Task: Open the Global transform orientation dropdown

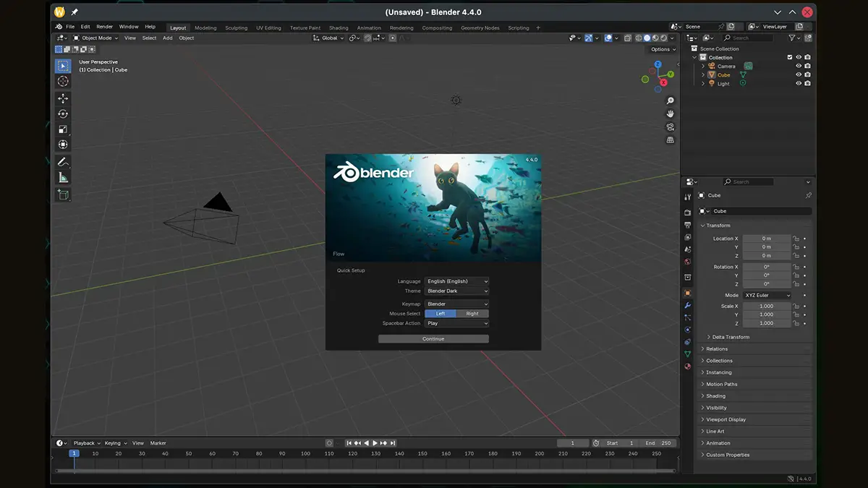Action: pyautogui.click(x=329, y=38)
